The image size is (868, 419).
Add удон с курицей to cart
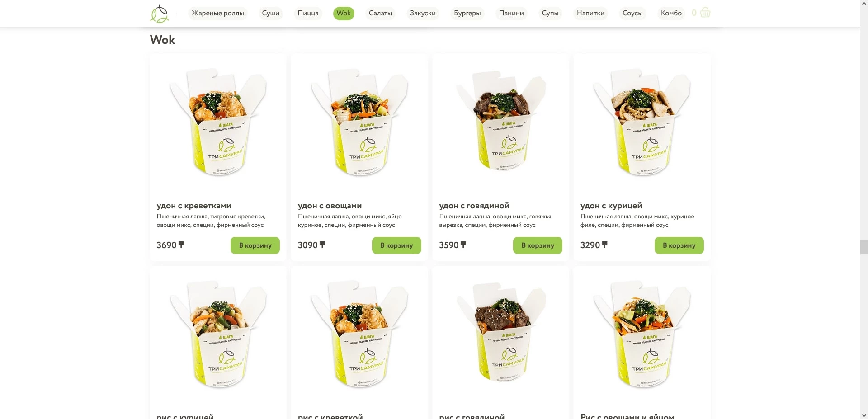(679, 245)
